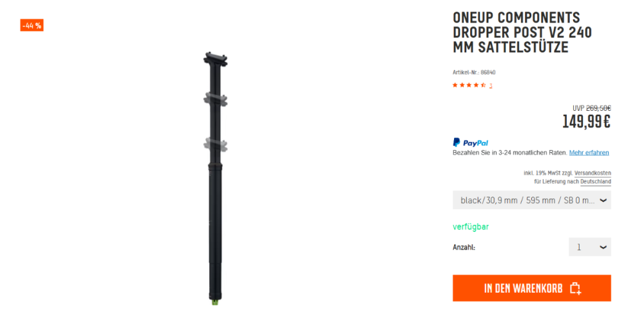Open the Anzahl quantity dropdown
This screenshot has height=312, width=644.
click(x=589, y=247)
